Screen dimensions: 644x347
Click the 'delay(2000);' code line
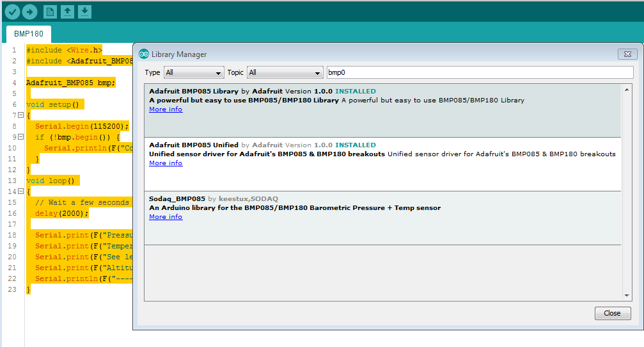(61, 213)
